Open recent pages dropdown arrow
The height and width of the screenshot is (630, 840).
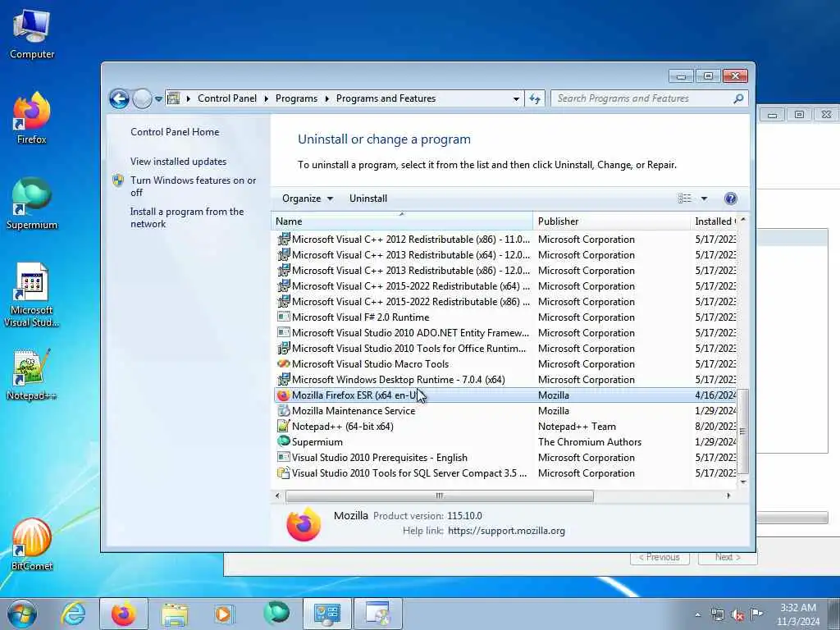tap(158, 99)
